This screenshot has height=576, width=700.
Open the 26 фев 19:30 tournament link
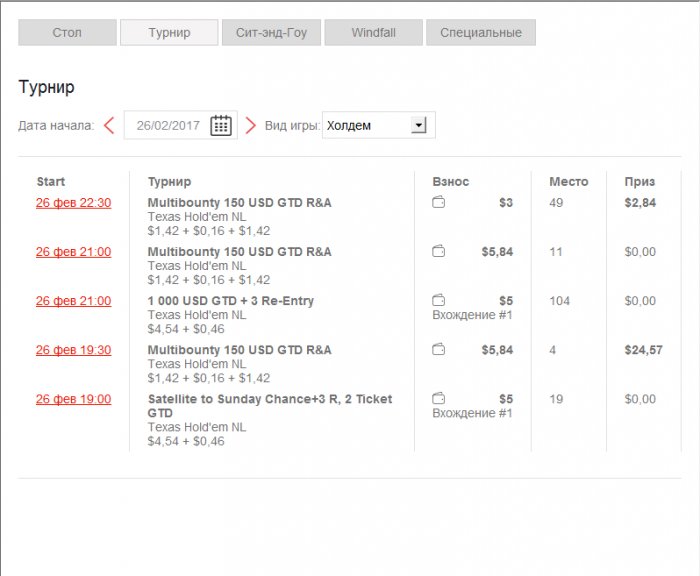pos(74,350)
